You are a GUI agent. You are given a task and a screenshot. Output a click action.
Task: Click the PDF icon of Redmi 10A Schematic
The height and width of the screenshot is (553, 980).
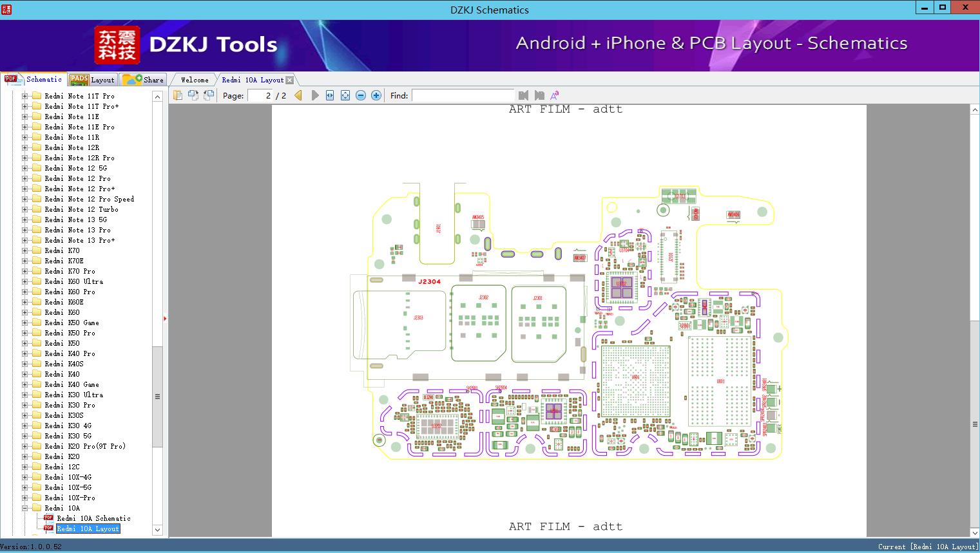pyautogui.click(x=48, y=518)
